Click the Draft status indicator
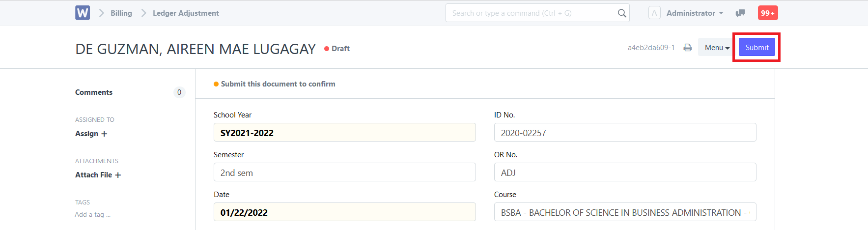This screenshot has width=868, height=230. [x=337, y=49]
